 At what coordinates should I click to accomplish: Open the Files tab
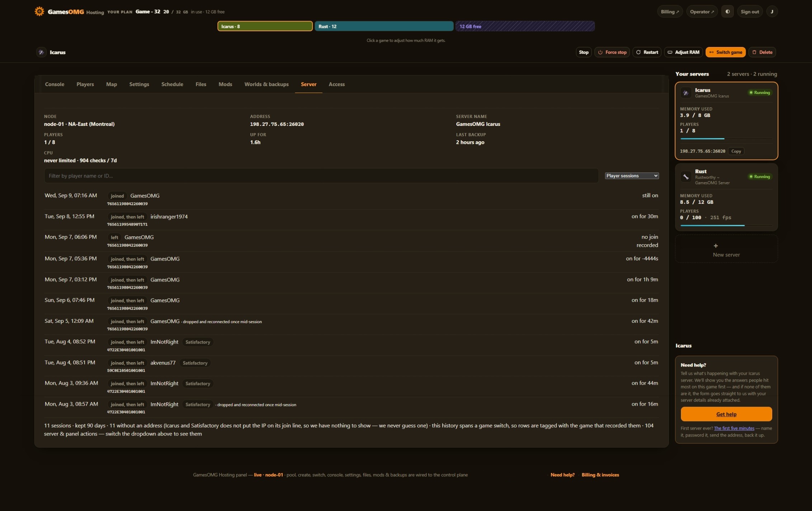coord(201,84)
